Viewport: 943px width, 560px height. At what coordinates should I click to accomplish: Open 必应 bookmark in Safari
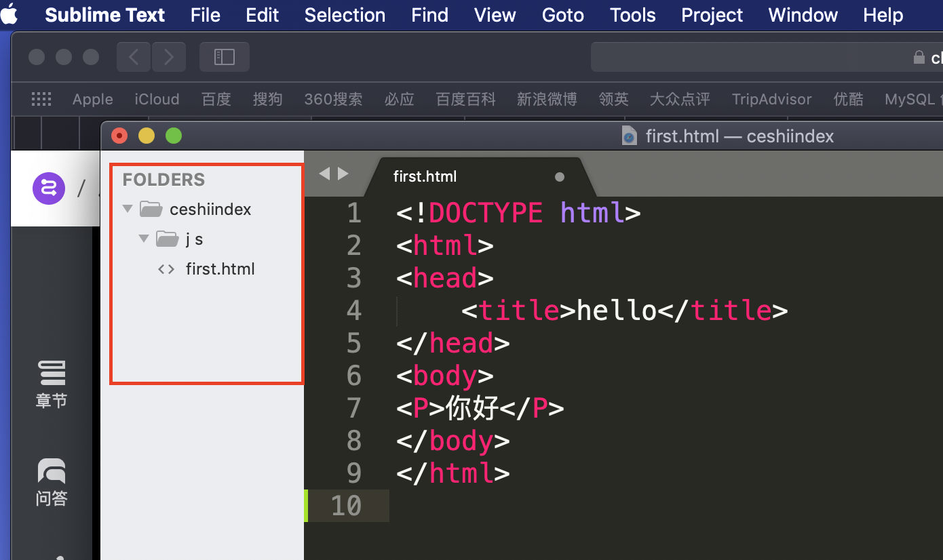pos(399,99)
